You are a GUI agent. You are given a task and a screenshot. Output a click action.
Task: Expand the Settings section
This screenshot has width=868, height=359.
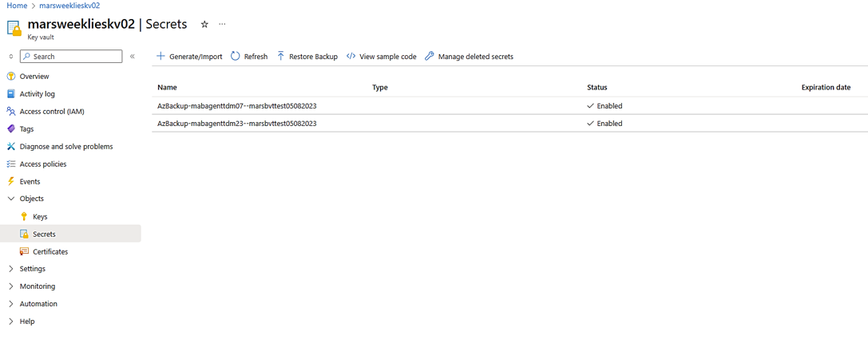[10, 269]
